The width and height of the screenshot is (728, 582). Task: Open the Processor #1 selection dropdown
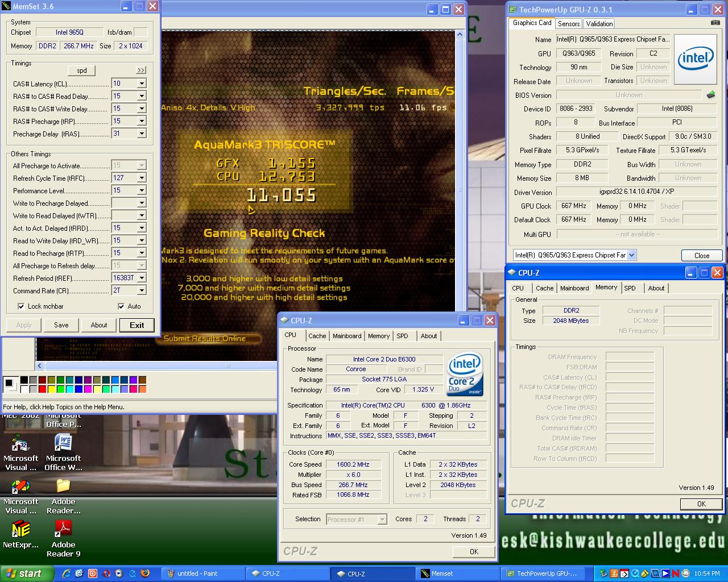382,519
